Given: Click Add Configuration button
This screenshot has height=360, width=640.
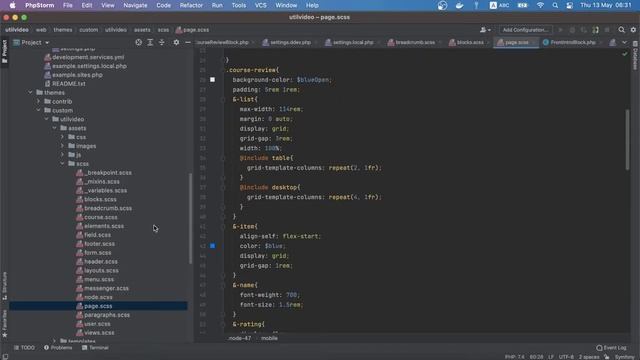Looking at the screenshot, I should pos(525,30).
